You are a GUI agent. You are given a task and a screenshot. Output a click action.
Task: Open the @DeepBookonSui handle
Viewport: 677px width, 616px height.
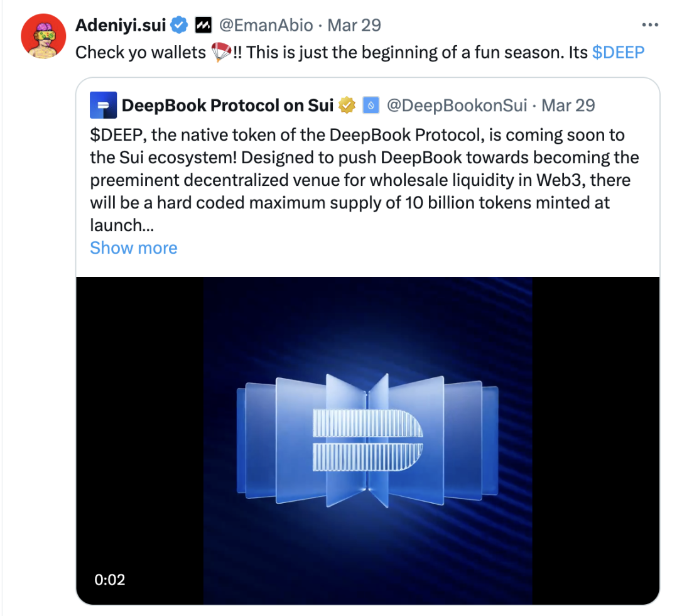pos(457,105)
